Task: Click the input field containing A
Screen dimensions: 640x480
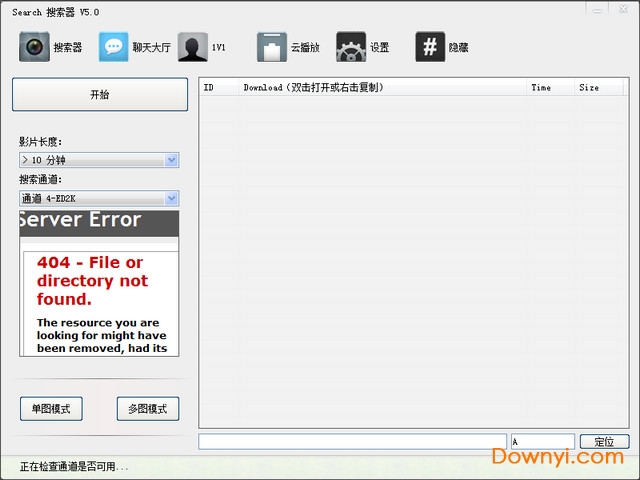Action: [543, 442]
